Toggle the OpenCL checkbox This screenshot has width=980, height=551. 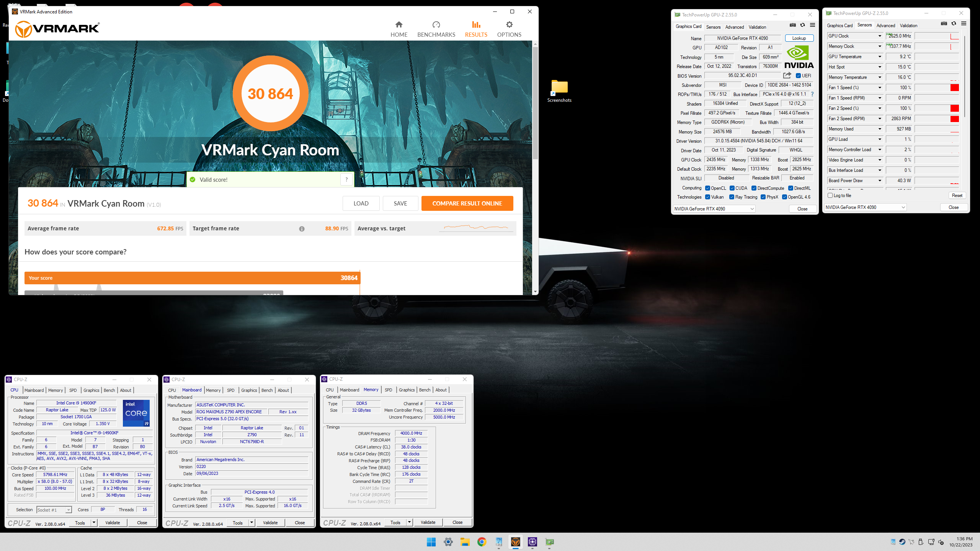click(707, 188)
